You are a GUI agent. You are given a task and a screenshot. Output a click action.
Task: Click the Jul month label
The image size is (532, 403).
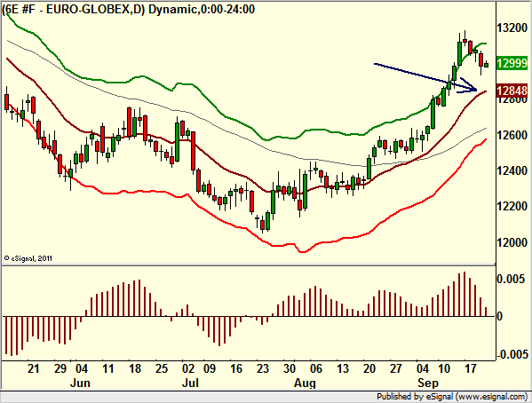pos(190,383)
